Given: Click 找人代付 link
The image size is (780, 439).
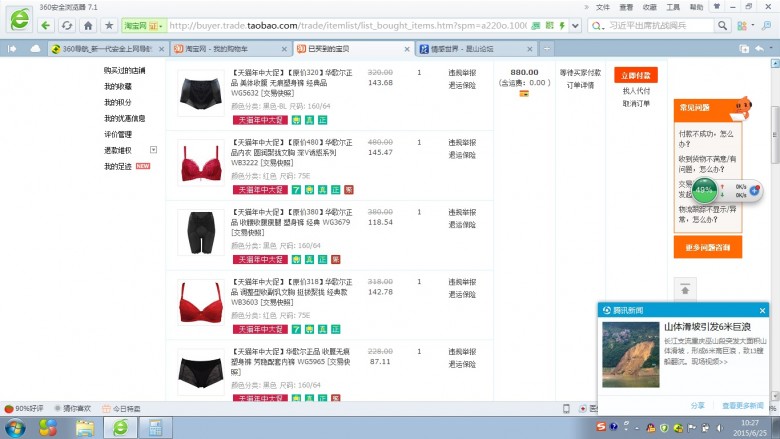Looking at the screenshot, I should click(636, 91).
